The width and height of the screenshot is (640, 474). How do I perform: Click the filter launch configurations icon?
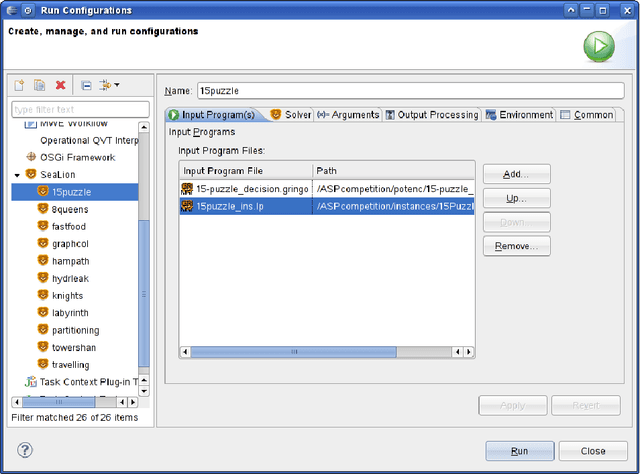[x=105, y=85]
